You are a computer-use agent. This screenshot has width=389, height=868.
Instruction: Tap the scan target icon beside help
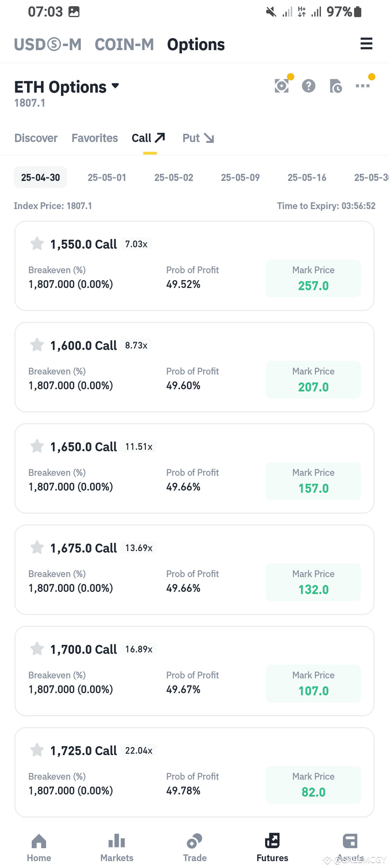click(282, 86)
